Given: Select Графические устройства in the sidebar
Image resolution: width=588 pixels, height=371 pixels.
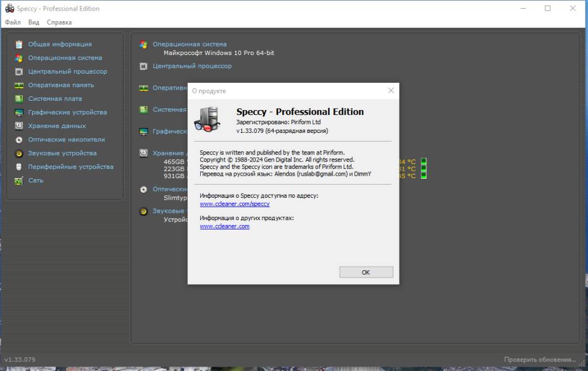Looking at the screenshot, I should click(67, 113).
